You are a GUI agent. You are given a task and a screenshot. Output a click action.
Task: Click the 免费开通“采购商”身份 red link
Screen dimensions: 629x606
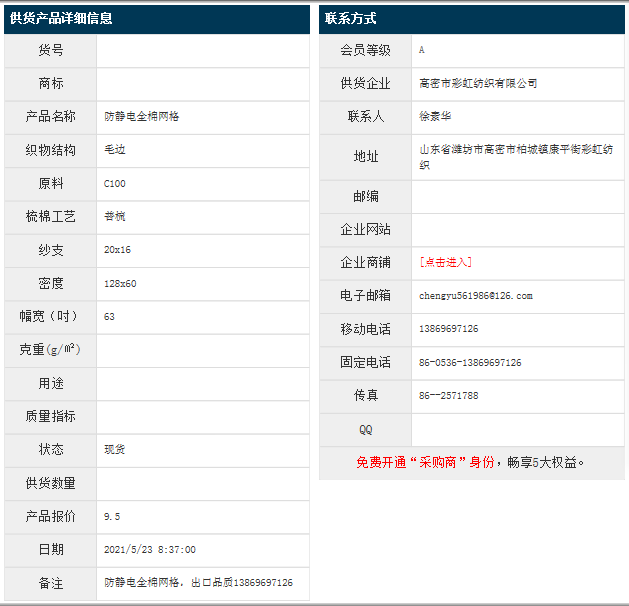tap(425, 462)
